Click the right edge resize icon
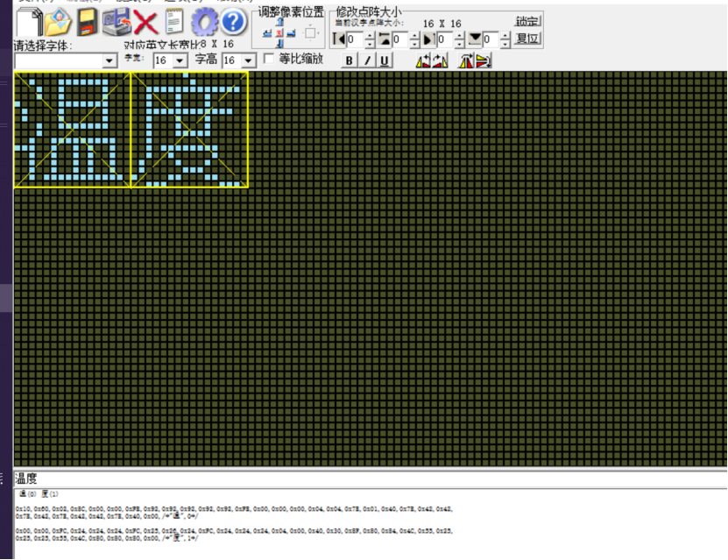Screen dimensions: 728x560 (x=429, y=39)
